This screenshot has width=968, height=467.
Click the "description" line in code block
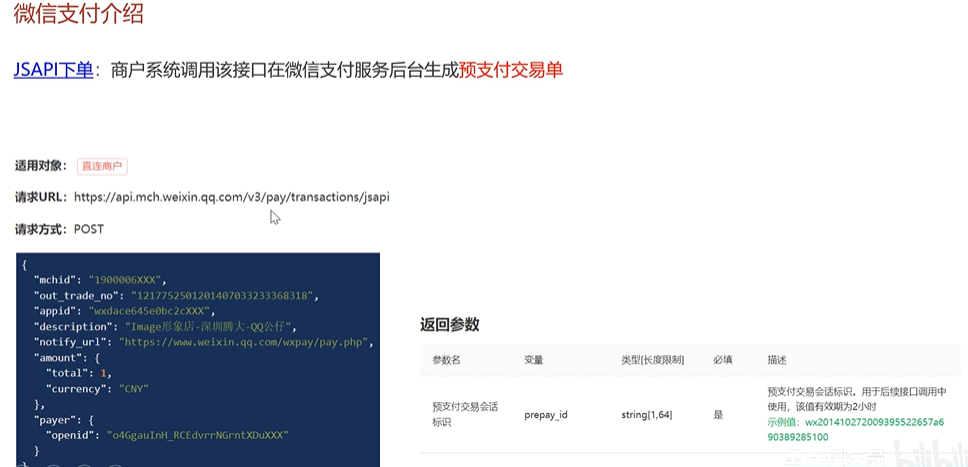pos(167,327)
